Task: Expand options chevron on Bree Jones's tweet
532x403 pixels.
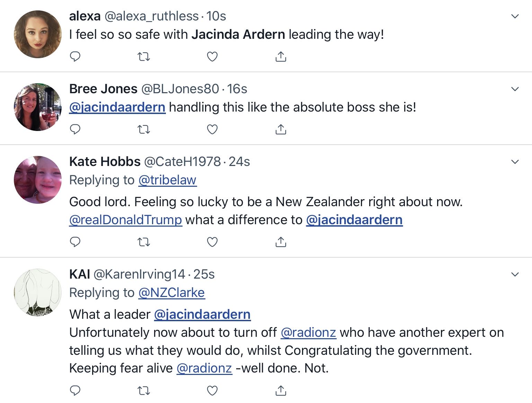Action: pyautogui.click(x=515, y=89)
